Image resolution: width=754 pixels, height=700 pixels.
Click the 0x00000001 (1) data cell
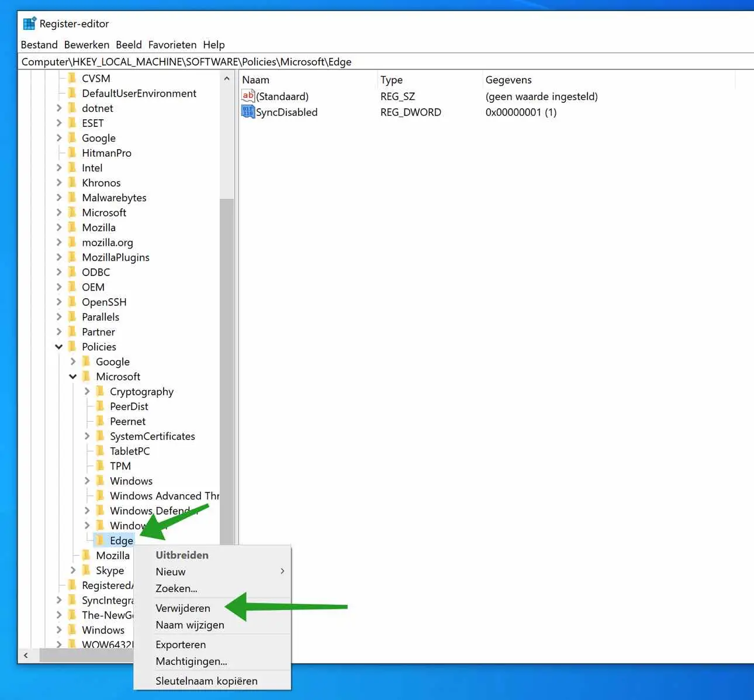pos(521,112)
